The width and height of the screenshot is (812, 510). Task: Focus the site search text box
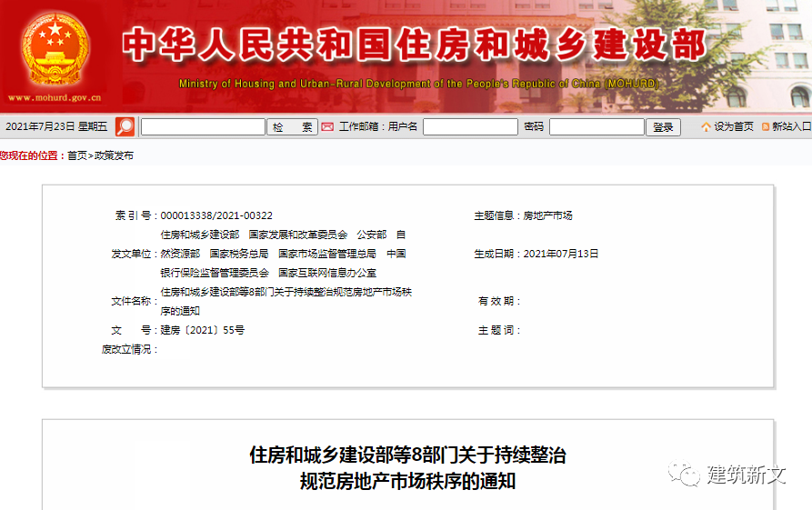click(203, 127)
